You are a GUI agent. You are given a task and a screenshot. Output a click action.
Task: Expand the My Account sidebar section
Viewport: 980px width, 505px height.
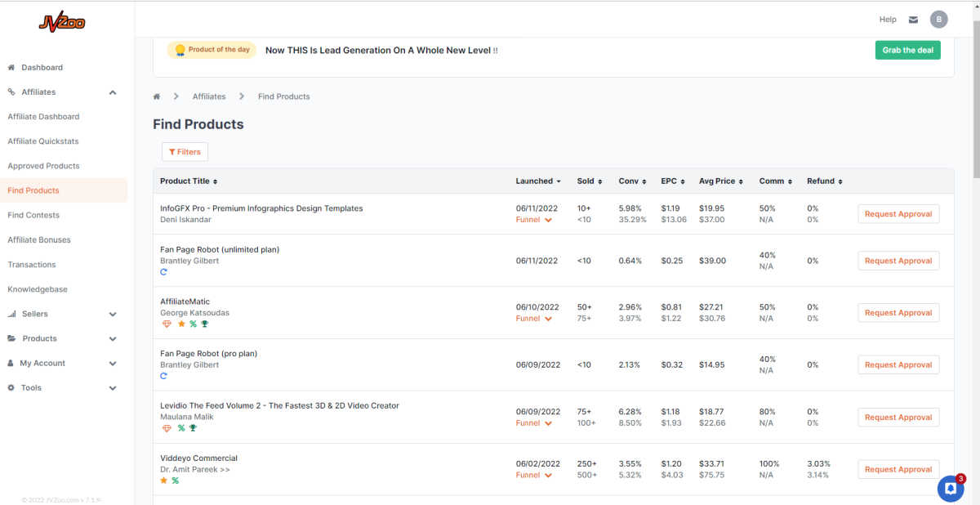113,363
